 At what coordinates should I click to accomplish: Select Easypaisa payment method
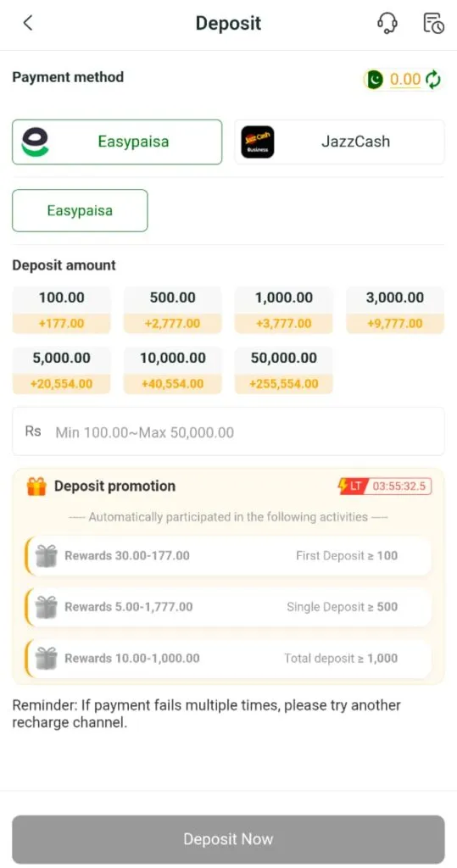point(117,142)
